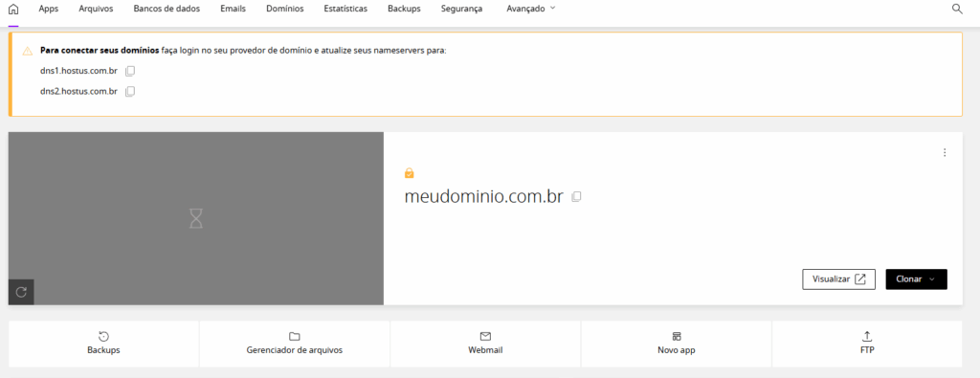Copy the dns1.hostus.com.br nameserver
Viewport: 980px width, 378px height.
point(130,71)
